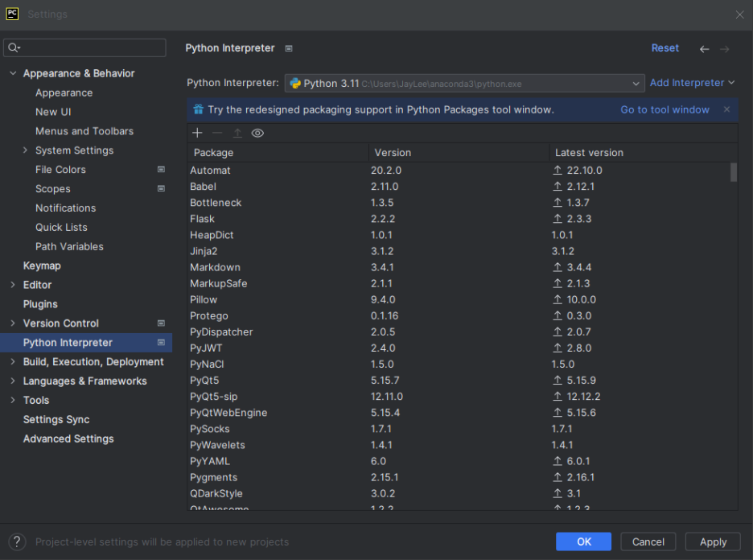Dismiss the packaging support banner
The width and height of the screenshot is (753, 560).
pyautogui.click(x=726, y=109)
